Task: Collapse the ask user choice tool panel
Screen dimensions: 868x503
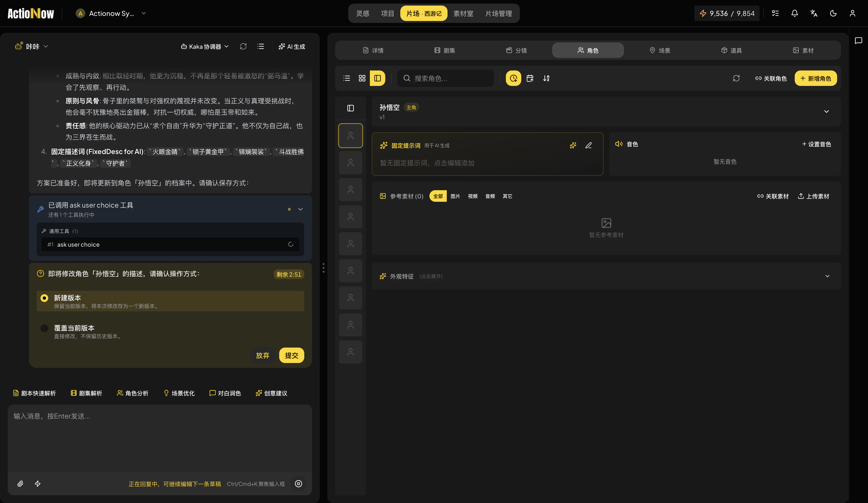Action: [x=300, y=209]
